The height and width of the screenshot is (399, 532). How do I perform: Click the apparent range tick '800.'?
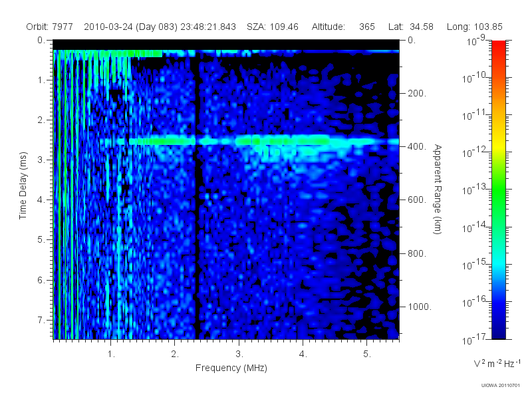(417, 253)
